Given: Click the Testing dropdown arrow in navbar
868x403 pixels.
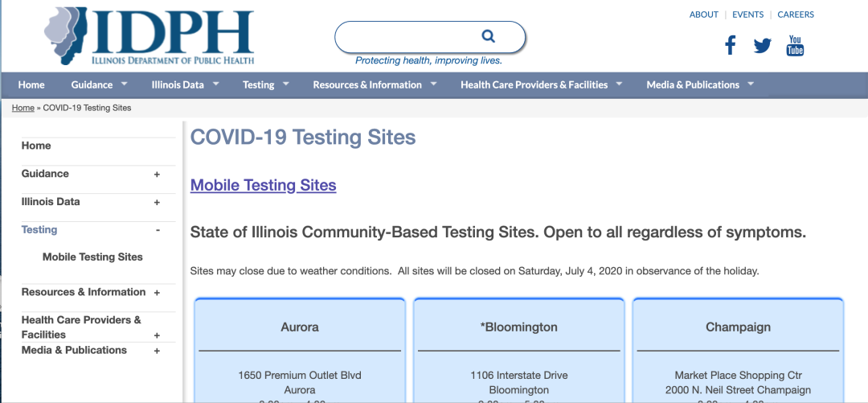Looking at the screenshot, I should click(x=285, y=84).
